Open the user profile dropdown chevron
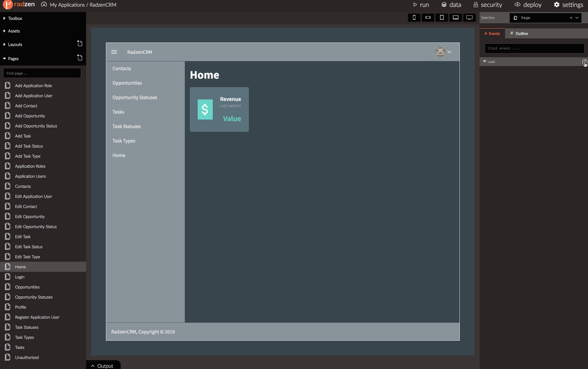This screenshot has width=588, height=369. [449, 52]
